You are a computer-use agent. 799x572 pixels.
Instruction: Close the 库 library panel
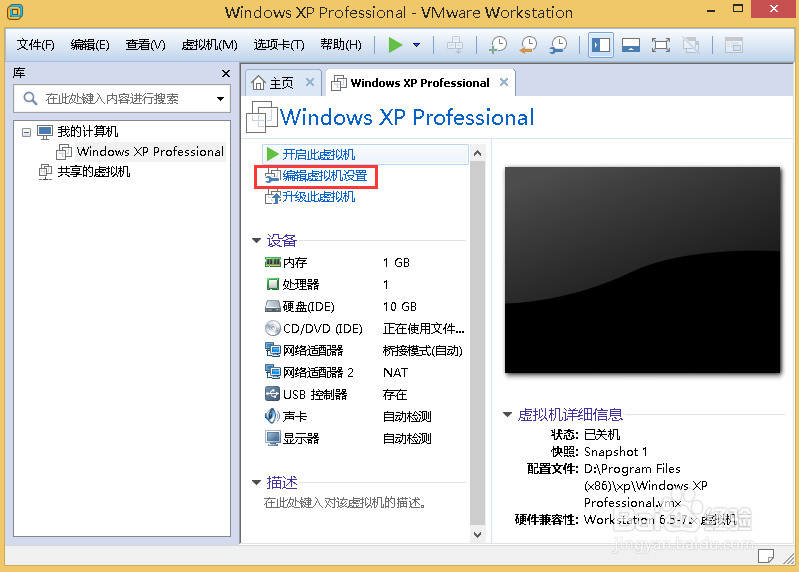click(x=226, y=73)
